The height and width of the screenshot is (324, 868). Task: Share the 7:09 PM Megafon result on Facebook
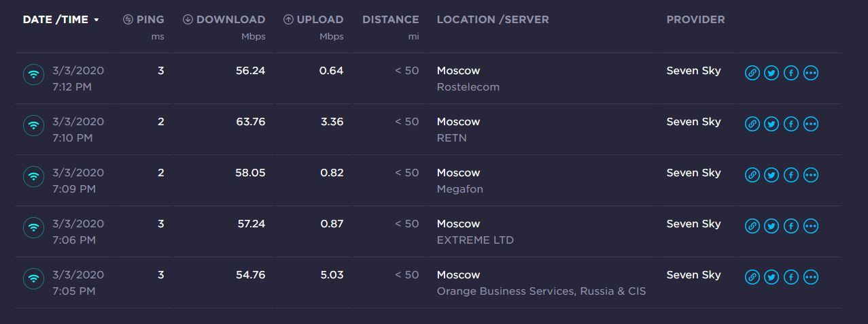pos(791,175)
